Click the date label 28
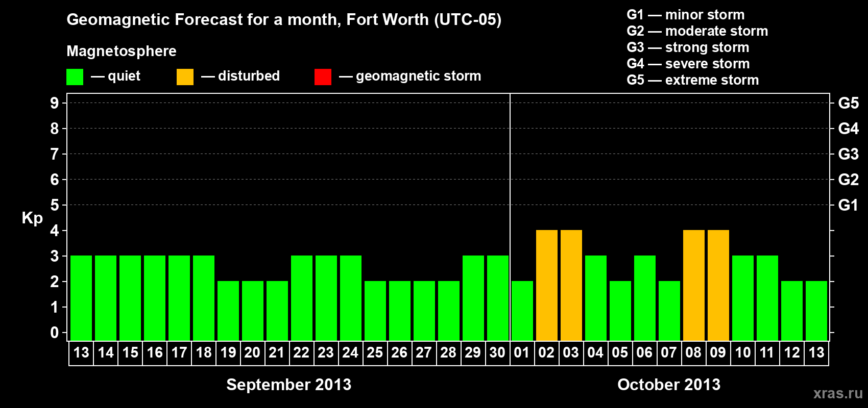 point(449,352)
